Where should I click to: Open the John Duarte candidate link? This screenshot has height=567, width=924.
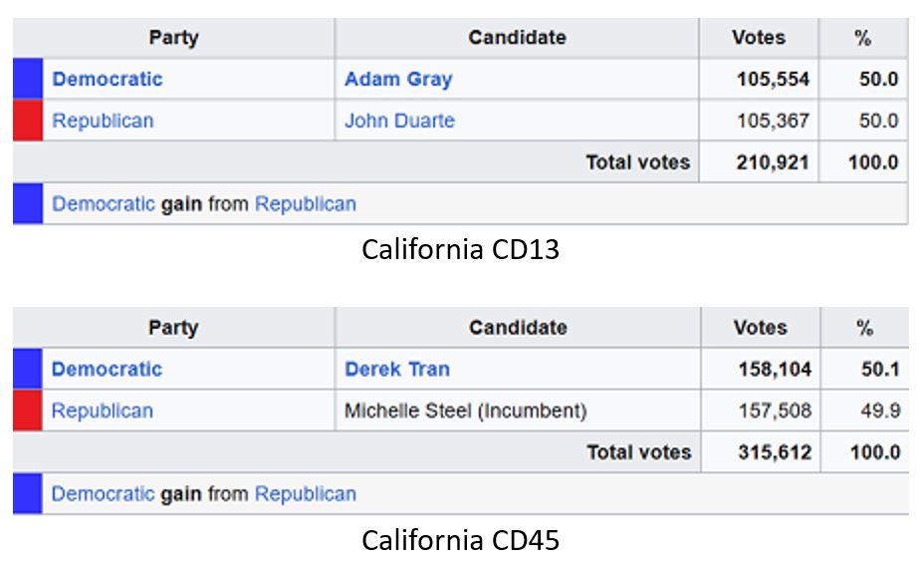(399, 122)
